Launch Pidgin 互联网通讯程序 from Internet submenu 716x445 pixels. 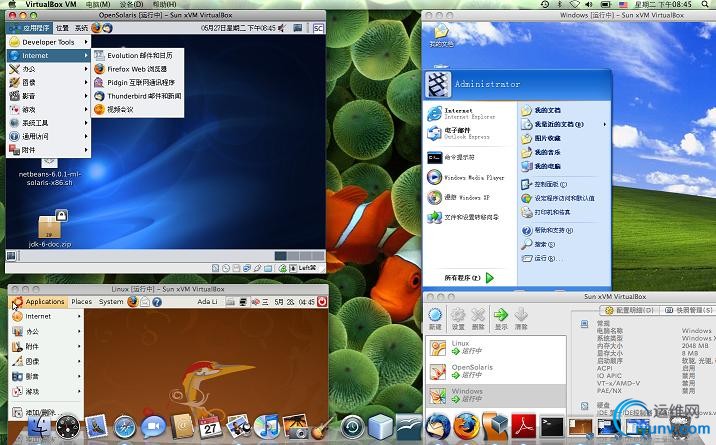click(138, 83)
